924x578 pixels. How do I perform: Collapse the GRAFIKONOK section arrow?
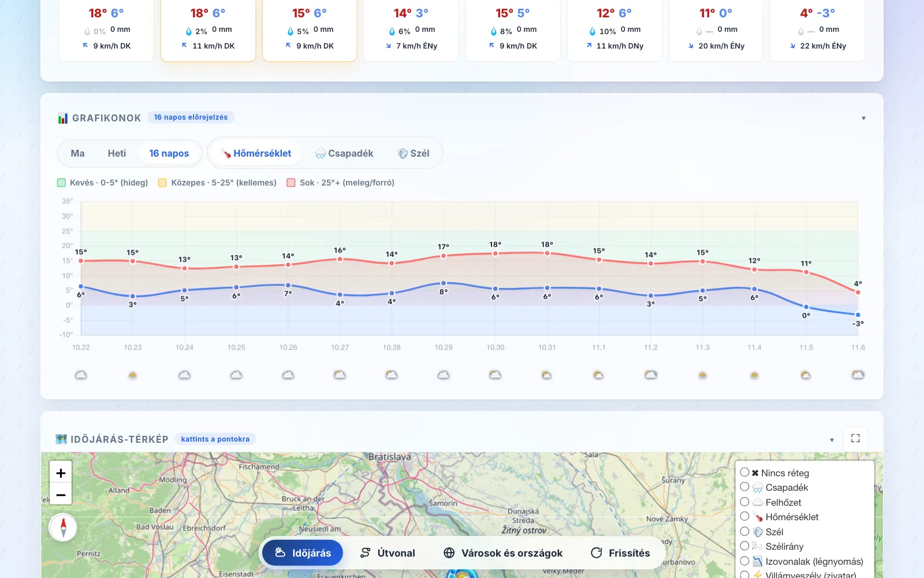(863, 118)
